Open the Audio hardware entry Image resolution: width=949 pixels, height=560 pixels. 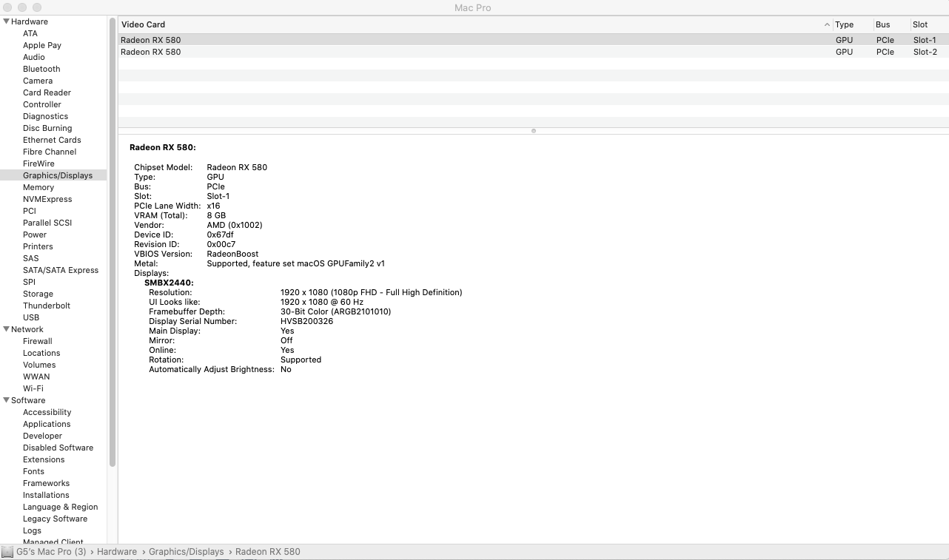[34, 57]
